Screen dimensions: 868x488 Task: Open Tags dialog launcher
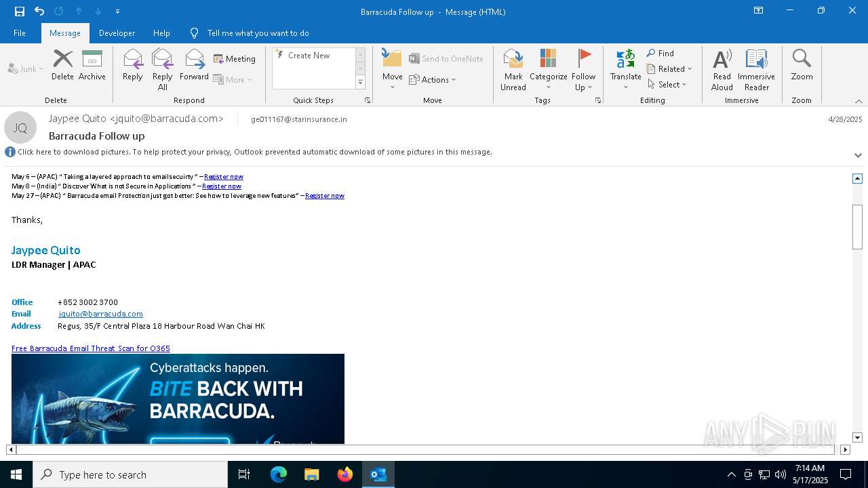coord(598,100)
